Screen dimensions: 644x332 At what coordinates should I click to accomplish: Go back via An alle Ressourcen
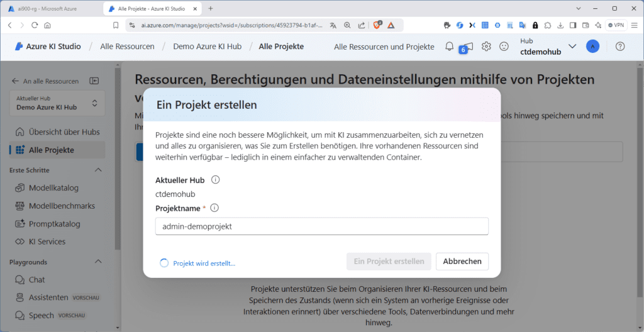pyautogui.click(x=45, y=81)
